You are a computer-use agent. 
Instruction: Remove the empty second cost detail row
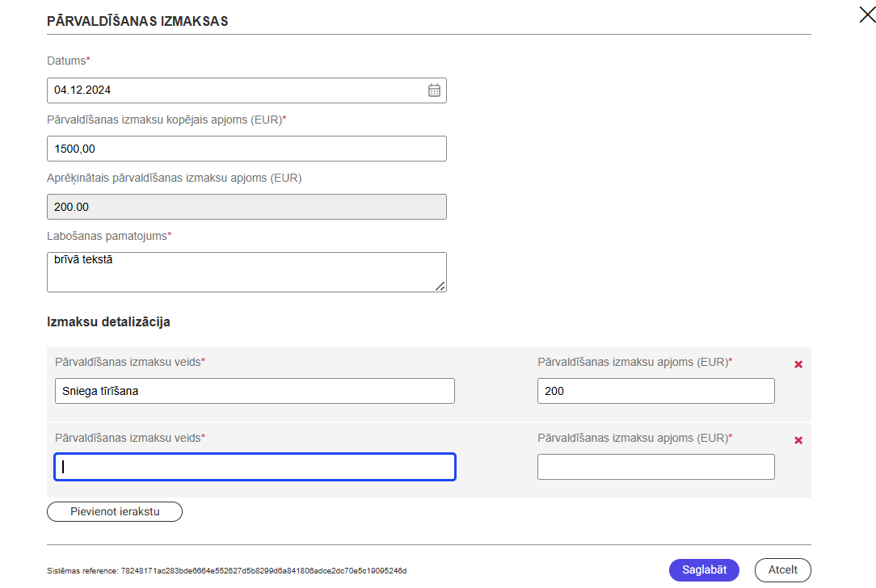[798, 440]
